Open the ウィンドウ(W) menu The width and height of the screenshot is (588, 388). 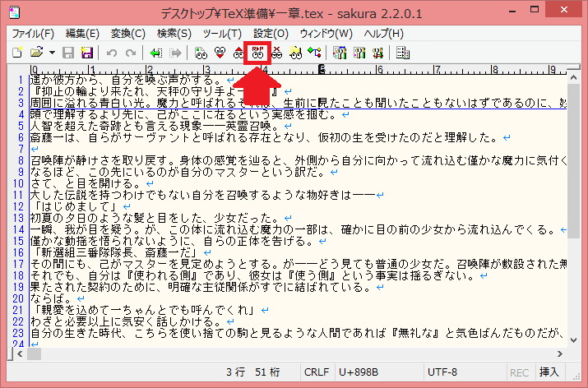pos(326,34)
